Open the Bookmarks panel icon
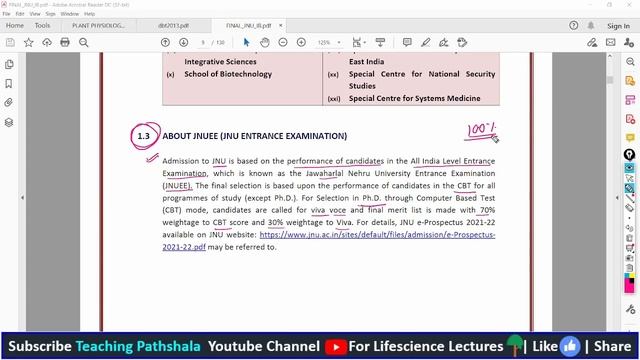Image resolution: width=640 pixels, height=360 pixels. coord(9,84)
